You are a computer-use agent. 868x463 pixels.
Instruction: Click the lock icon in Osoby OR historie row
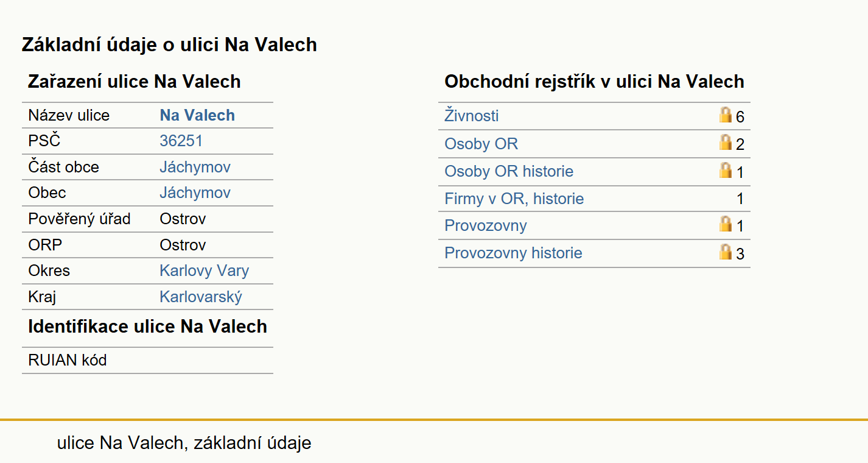pos(725,170)
